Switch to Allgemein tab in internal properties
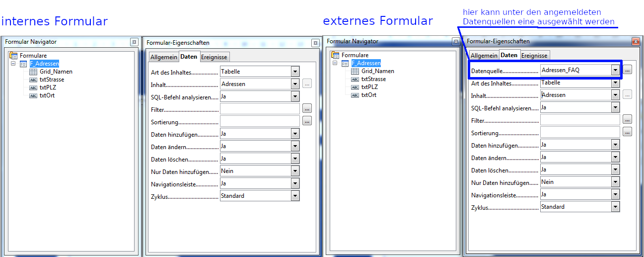Viewport: 644px width, 257px height. click(164, 57)
